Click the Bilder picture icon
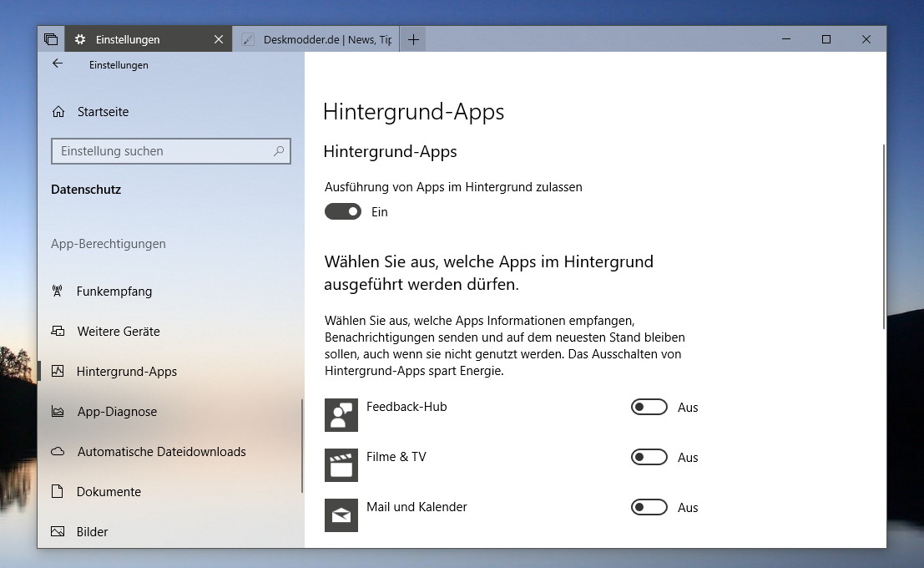This screenshot has width=924, height=568. [58, 531]
